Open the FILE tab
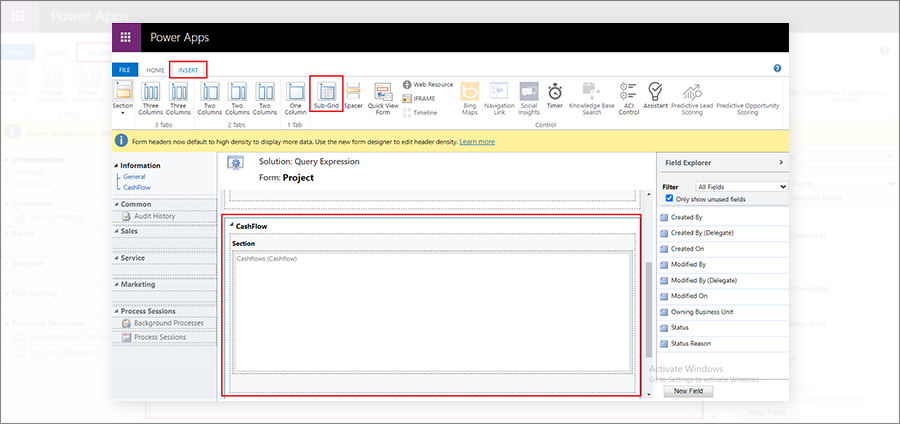Screen dimensions: 900x424 125,70
